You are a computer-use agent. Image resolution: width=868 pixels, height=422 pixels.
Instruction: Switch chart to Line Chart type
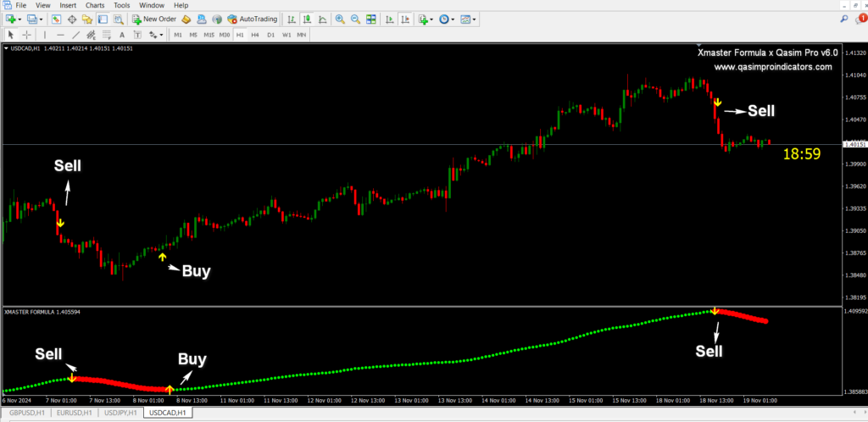tap(322, 19)
